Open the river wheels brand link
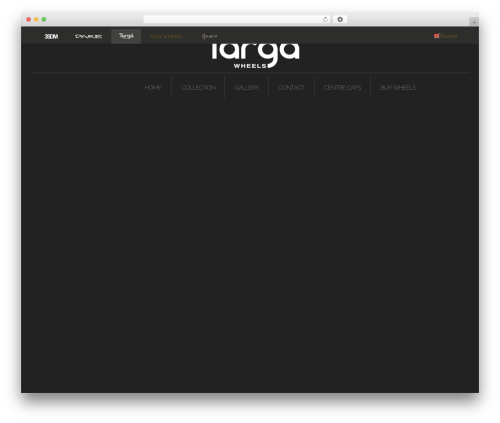The image size is (500, 423). (166, 36)
